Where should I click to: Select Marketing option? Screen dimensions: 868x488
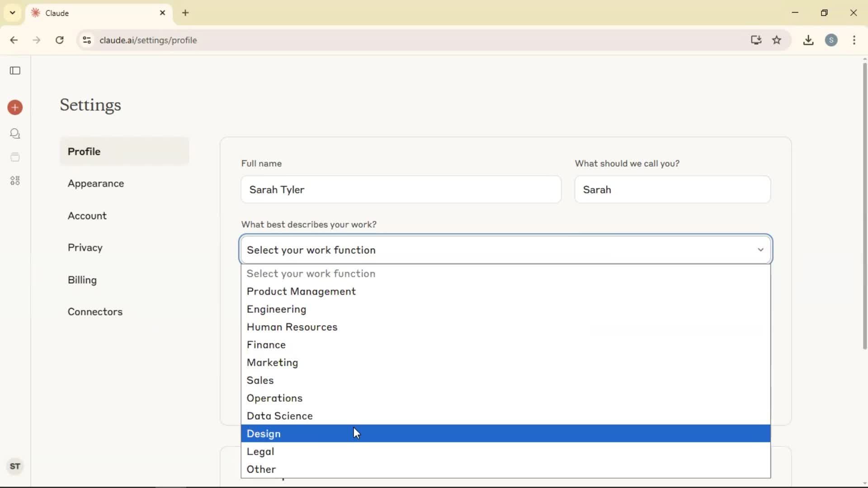click(505, 362)
